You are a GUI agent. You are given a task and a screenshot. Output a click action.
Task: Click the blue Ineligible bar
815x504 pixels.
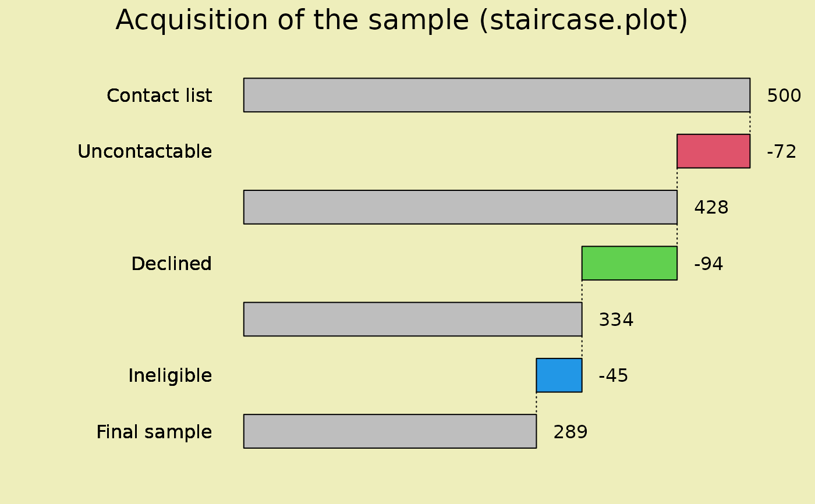point(559,375)
